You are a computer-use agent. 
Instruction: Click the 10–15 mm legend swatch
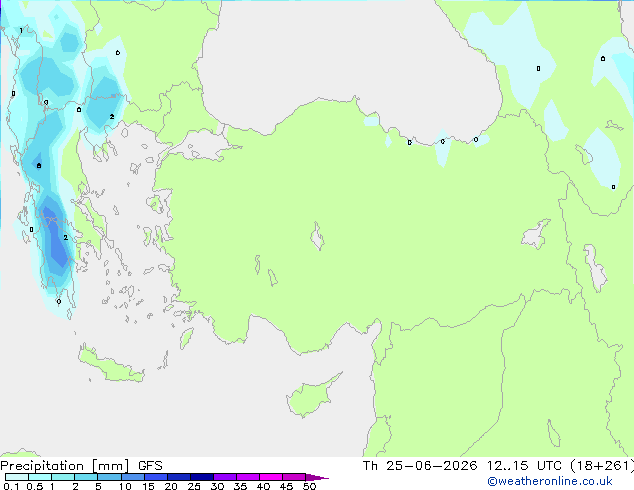click(x=132, y=477)
